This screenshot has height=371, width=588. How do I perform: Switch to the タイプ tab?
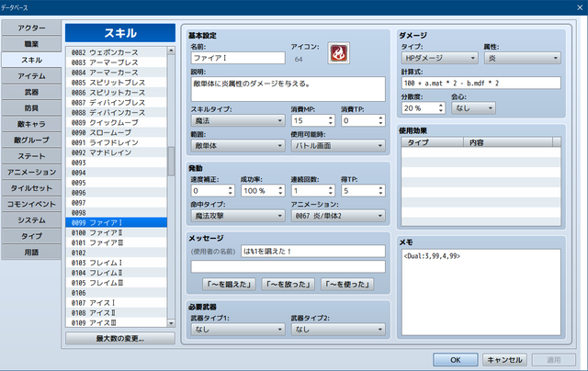(x=31, y=236)
